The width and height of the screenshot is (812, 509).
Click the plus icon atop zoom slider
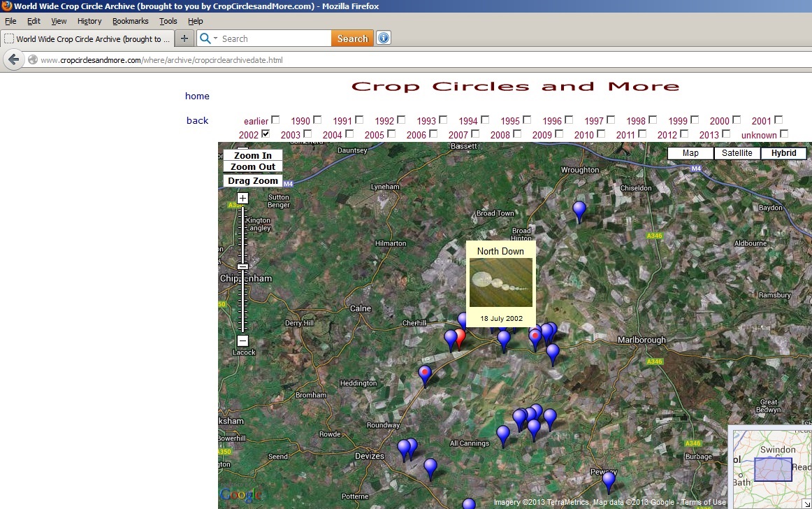click(242, 199)
